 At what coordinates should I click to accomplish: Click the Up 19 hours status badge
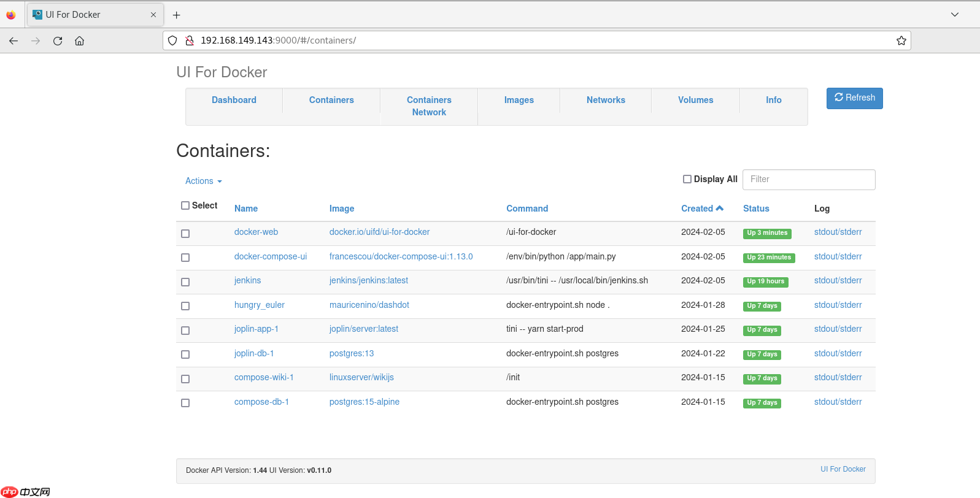766,282
